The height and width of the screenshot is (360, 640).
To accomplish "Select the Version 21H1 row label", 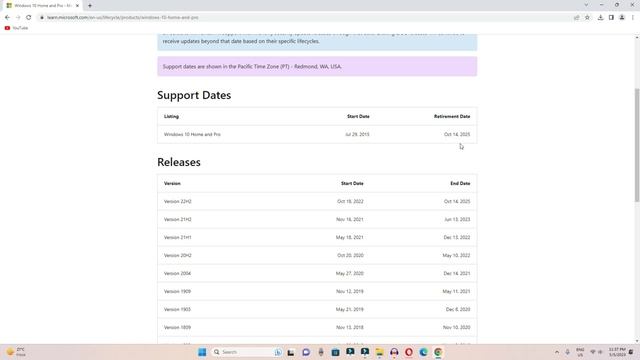I will pos(178,237).
